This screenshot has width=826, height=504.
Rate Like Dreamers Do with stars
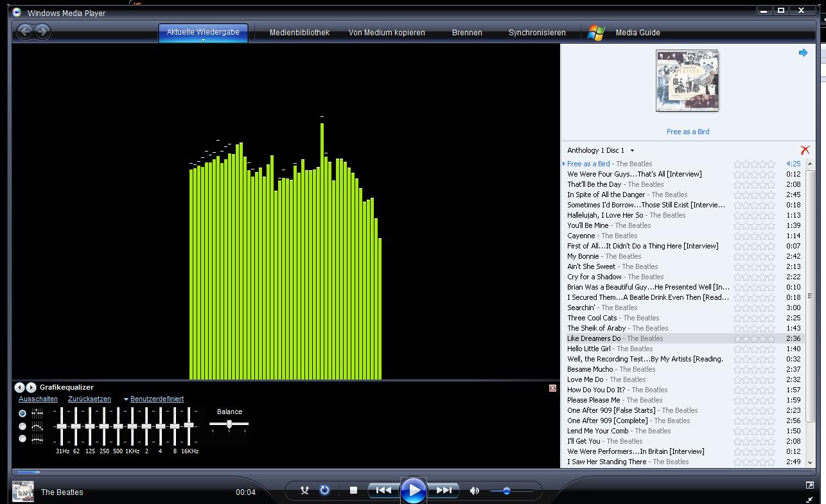click(755, 338)
